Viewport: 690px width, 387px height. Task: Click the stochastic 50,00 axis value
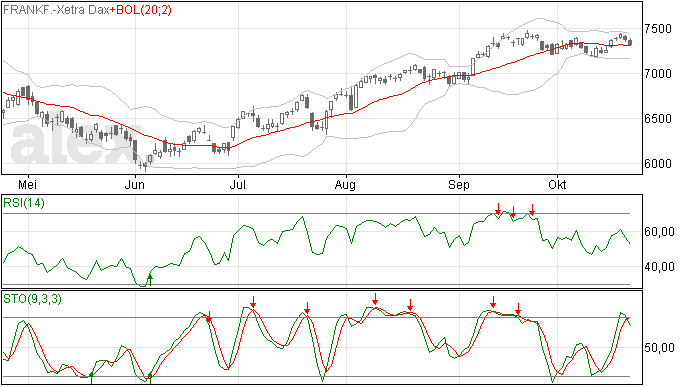pyautogui.click(x=659, y=348)
